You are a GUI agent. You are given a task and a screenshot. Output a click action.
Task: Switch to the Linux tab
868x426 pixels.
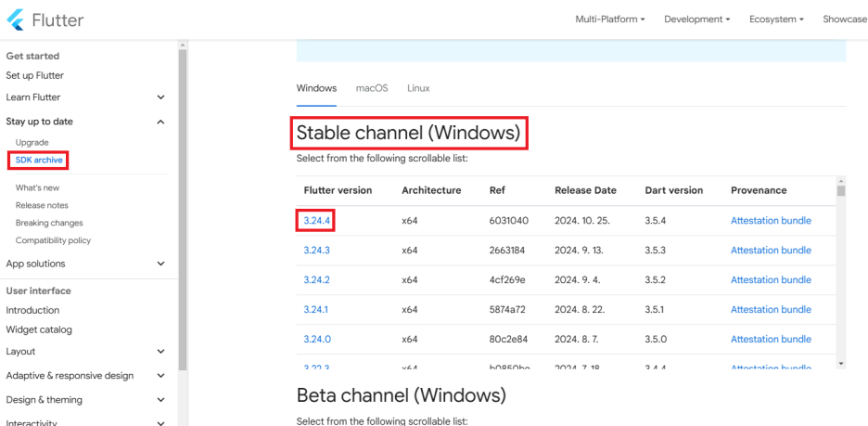(418, 88)
